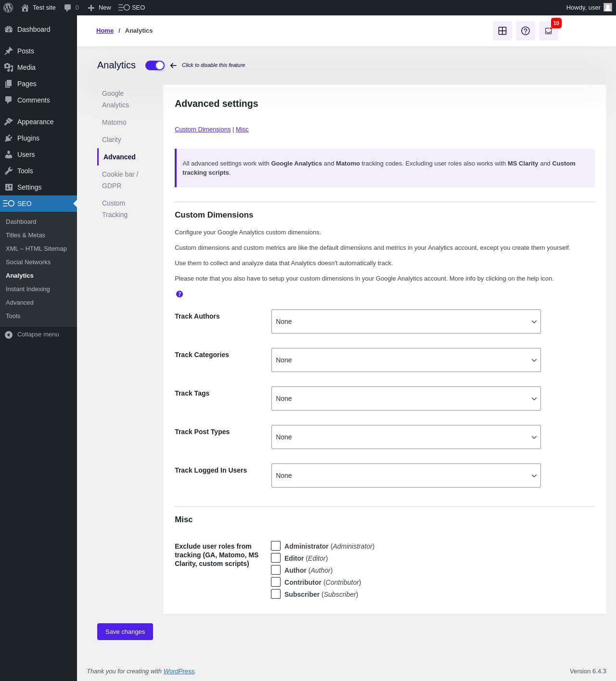Image resolution: width=616 pixels, height=681 pixels.
Task: Click the Users person icon
Action: click(x=9, y=154)
